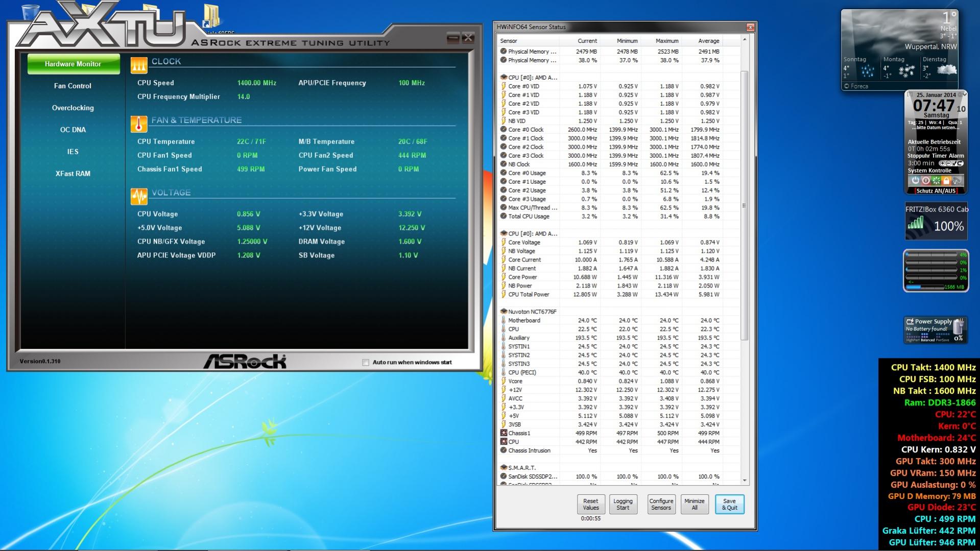Click the reset arrow icon beside the 3:00 min timer
The width and height of the screenshot is (980, 551).
coord(960,163)
